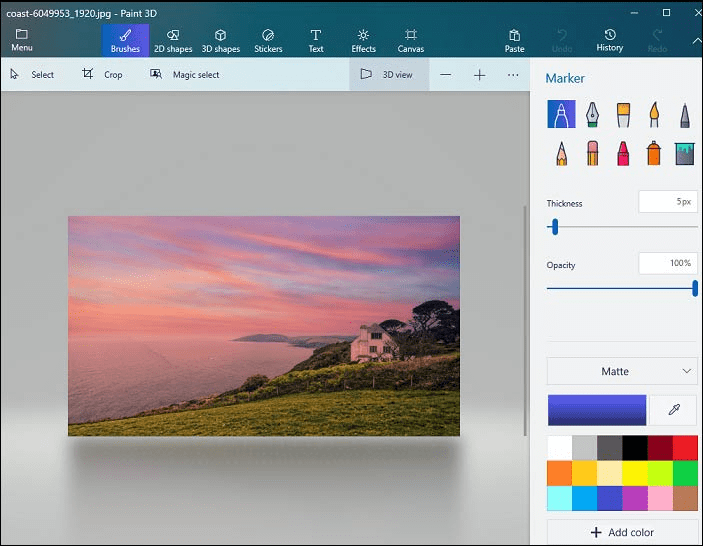Pick the red color swatch
Viewport: 703px width, 546px height.
click(x=685, y=447)
